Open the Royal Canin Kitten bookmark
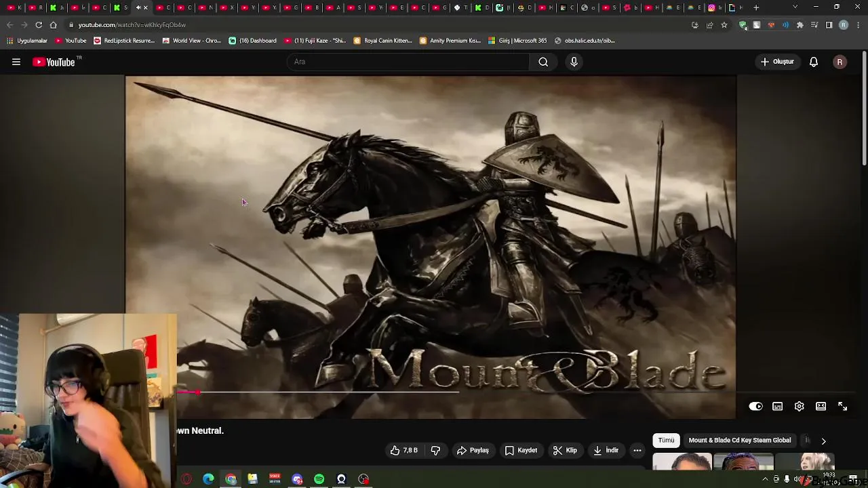 pos(383,41)
